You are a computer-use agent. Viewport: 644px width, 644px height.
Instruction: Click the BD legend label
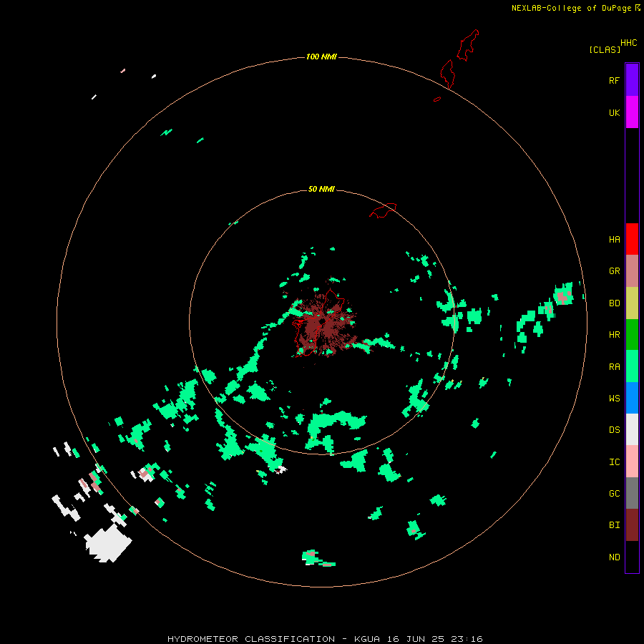(614, 303)
